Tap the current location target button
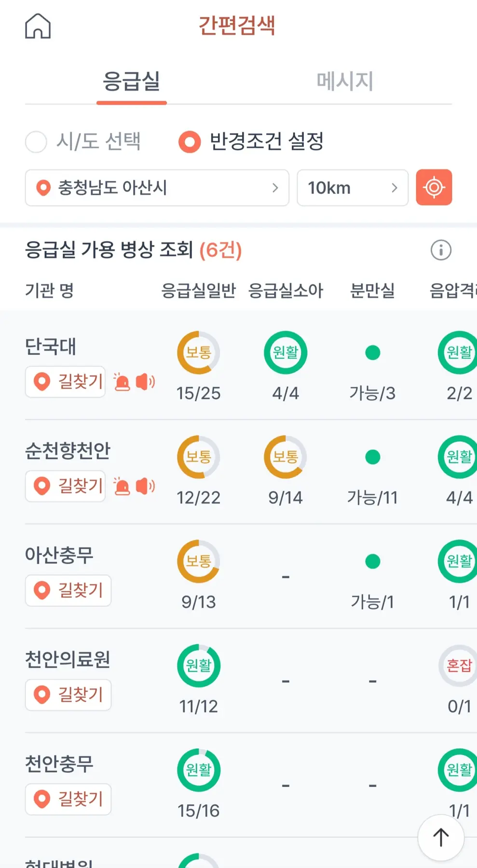 [x=434, y=188]
